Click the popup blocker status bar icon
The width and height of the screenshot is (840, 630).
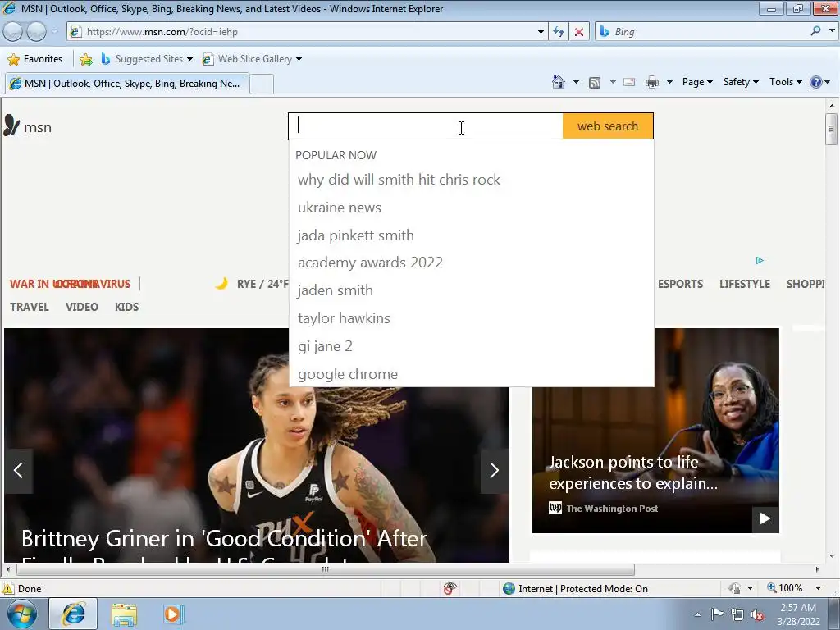point(450,588)
